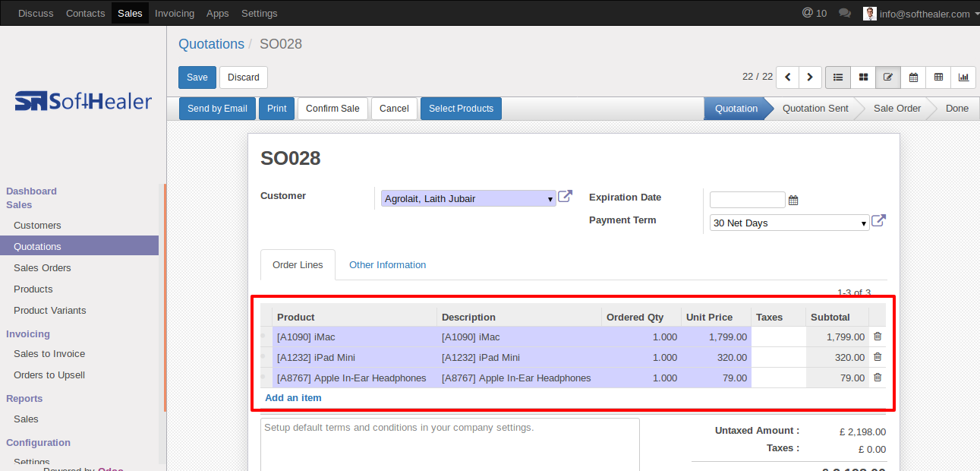Save the quotation
The image size is (980, 471).
[x=197, y=77]
